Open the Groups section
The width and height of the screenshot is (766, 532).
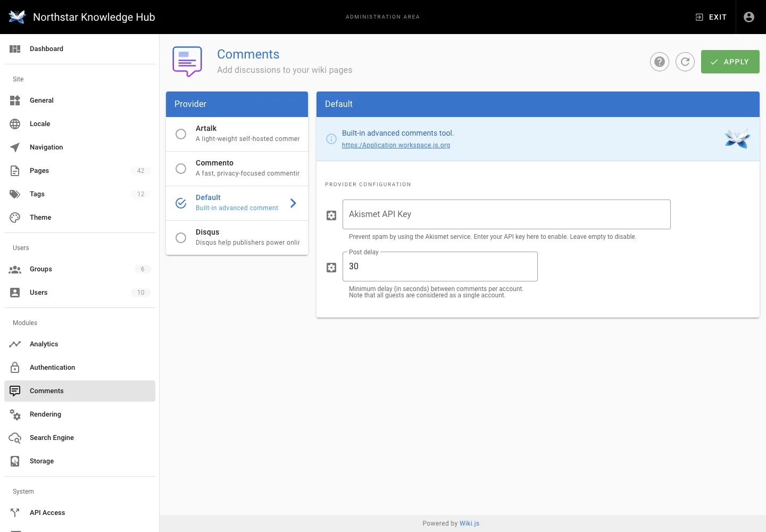point(80,269)
